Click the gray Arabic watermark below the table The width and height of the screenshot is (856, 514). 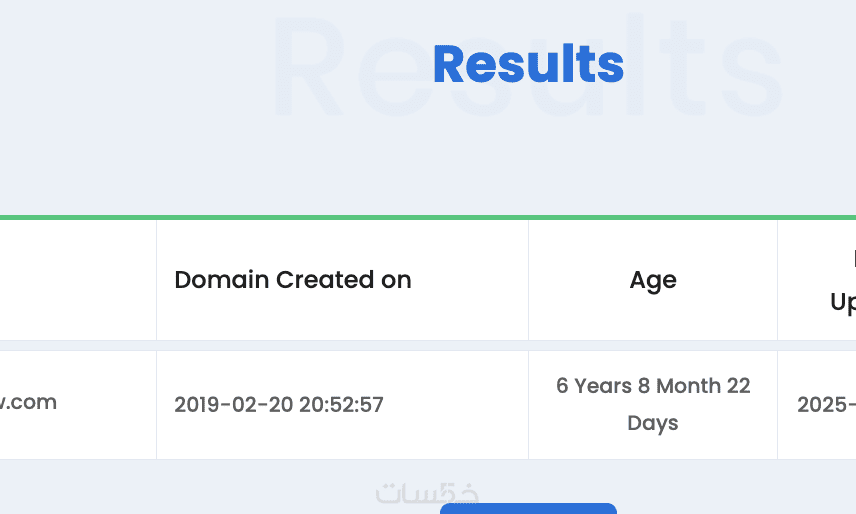(427, 492)
